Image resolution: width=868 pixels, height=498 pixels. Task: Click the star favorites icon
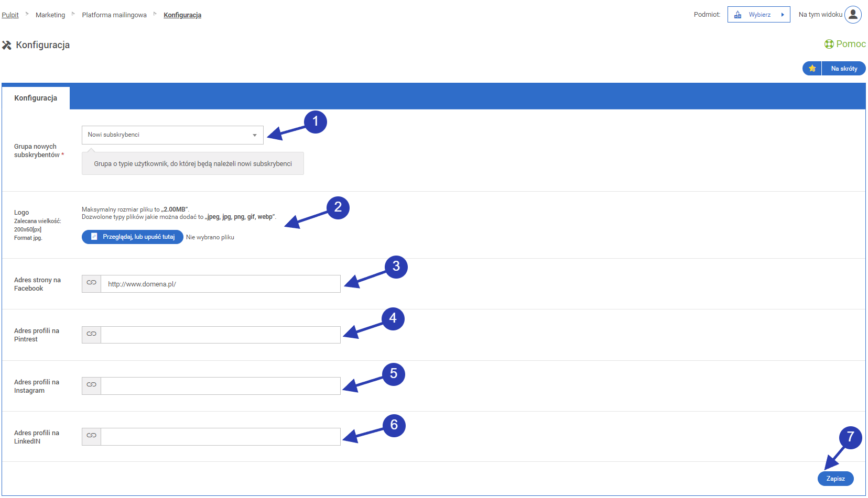[812, 69]
